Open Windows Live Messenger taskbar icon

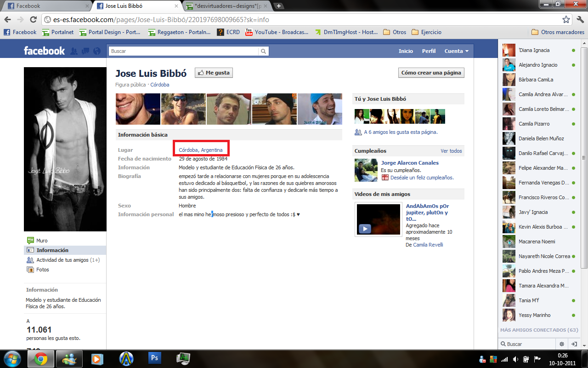click(x=69, y=358)
